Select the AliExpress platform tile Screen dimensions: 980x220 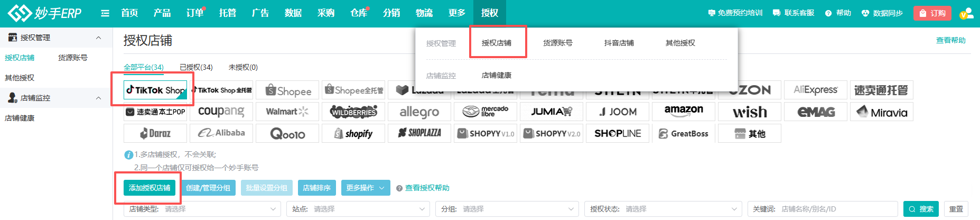click(815, 90)
